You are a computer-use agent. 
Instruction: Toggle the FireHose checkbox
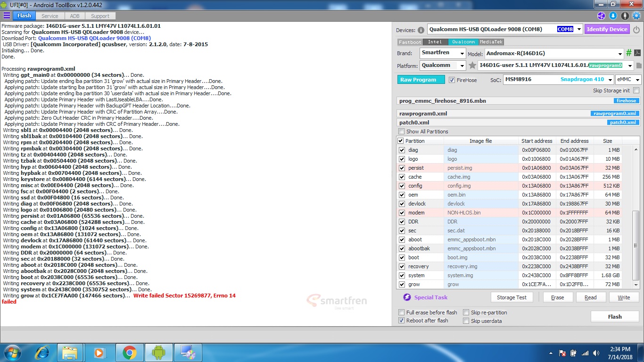coord(452,80)
